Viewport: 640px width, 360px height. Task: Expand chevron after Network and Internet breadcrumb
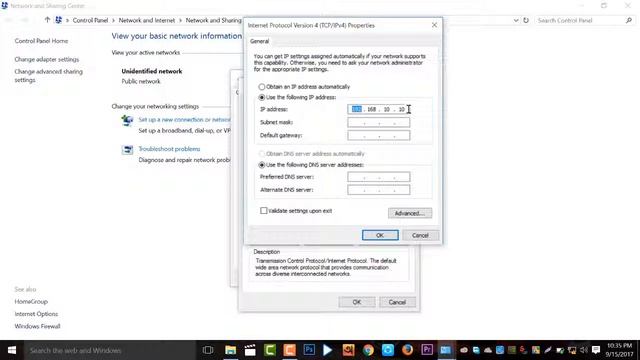[180, 20]
